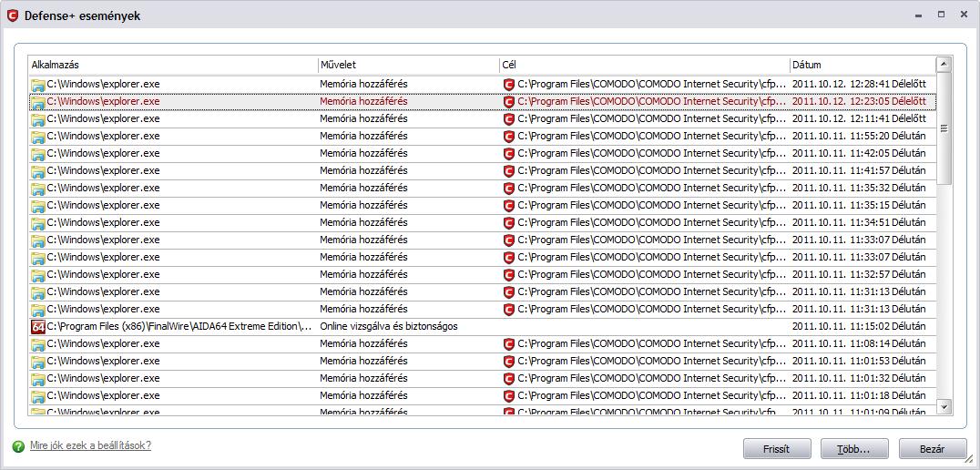Open the 'Mire jók ezek a beállítások?' link
The width and height of the screenshot is (980, 470).
click(x=91, y=445)
